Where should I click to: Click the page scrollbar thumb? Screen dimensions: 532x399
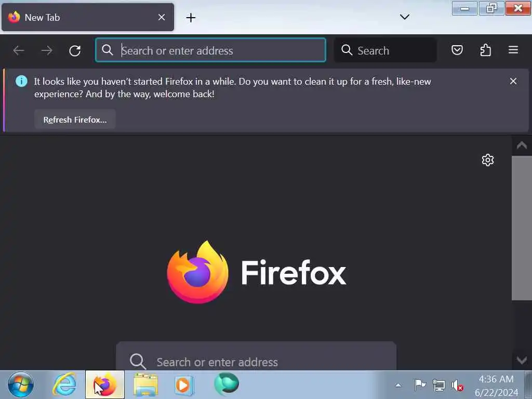(x=522, y=228)
